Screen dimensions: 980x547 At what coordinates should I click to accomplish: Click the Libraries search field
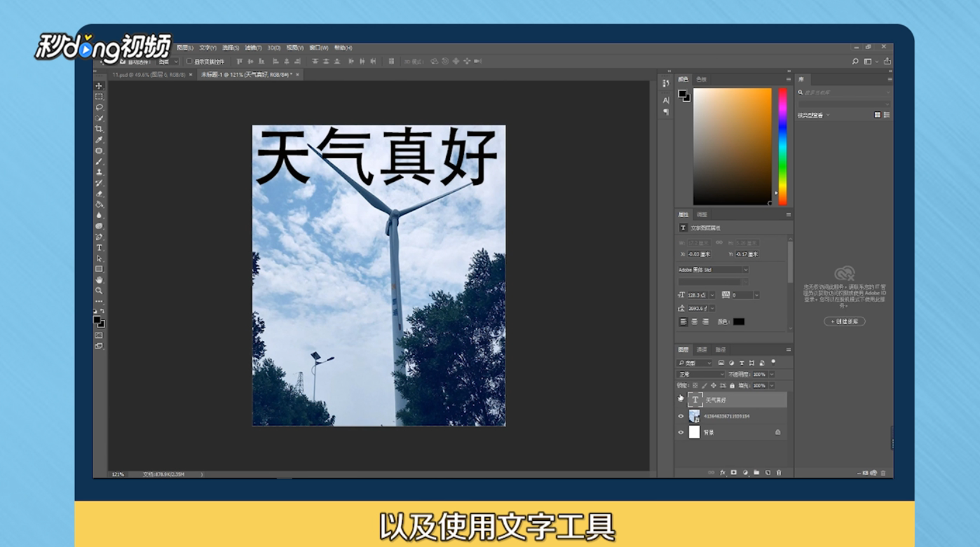(844, 93)
